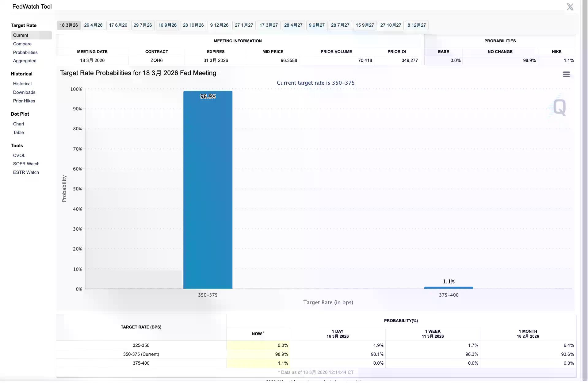Screen dimensions: 588x384
Task: Open the Downloads page
Action: (x=24, y=92)
